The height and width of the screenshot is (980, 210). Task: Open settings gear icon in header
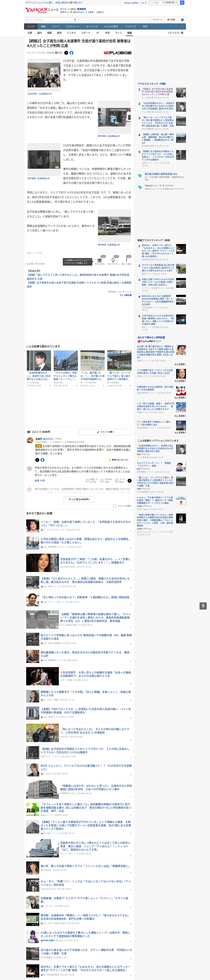tap(182, 19)
